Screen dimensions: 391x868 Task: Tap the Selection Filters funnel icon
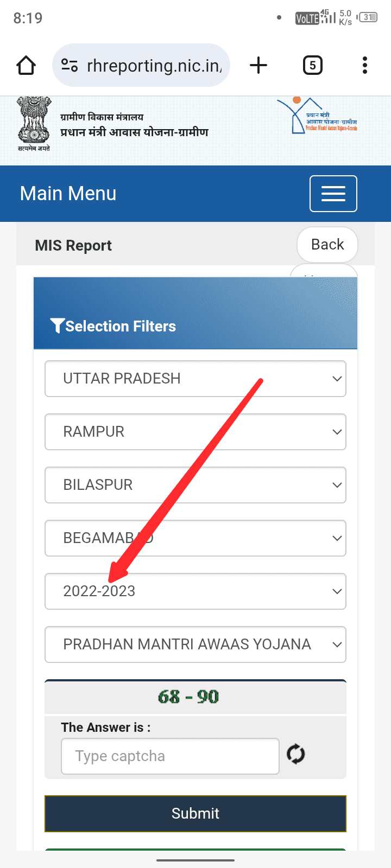pyautogui.click(x=57, y=325)
